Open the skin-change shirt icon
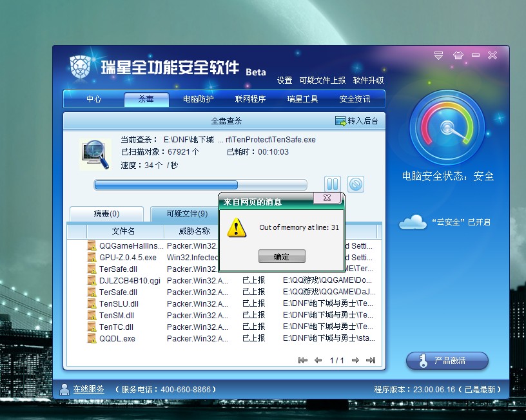 coord(458,55)
